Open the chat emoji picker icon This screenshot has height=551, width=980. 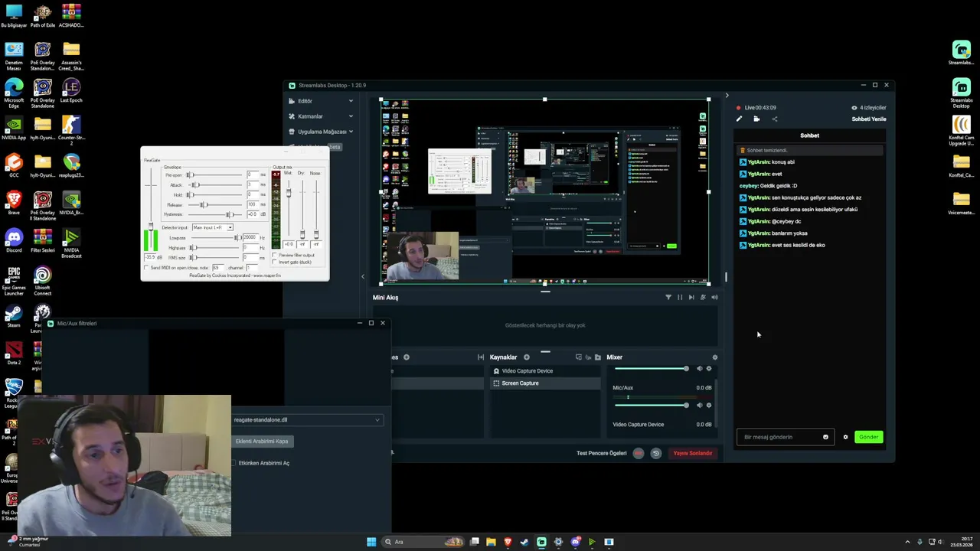(825, 437)
